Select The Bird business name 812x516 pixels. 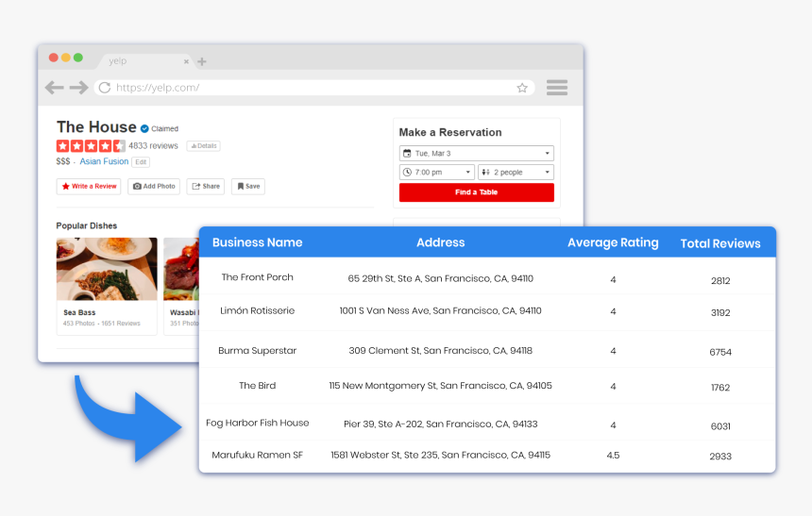point(258,386)
